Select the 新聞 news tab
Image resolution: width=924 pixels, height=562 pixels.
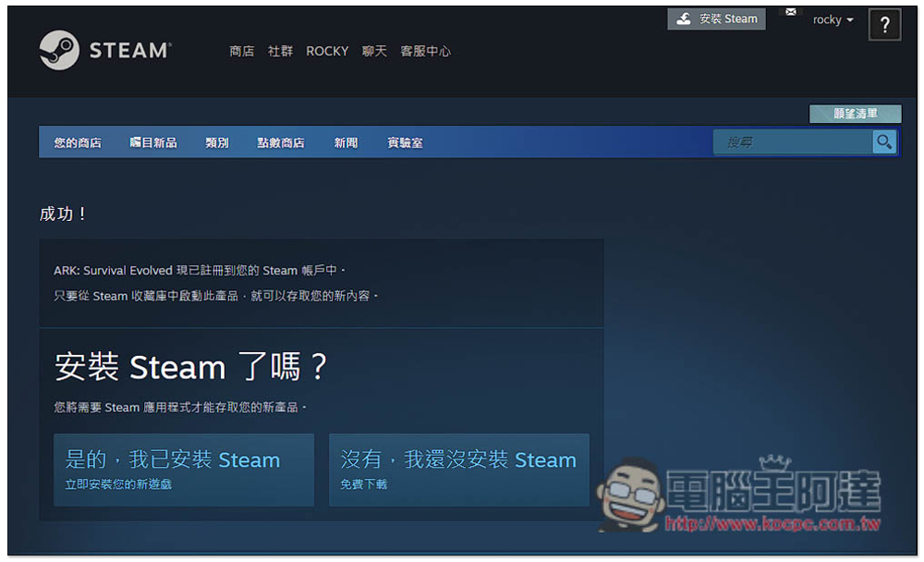[x=346, y=142]
